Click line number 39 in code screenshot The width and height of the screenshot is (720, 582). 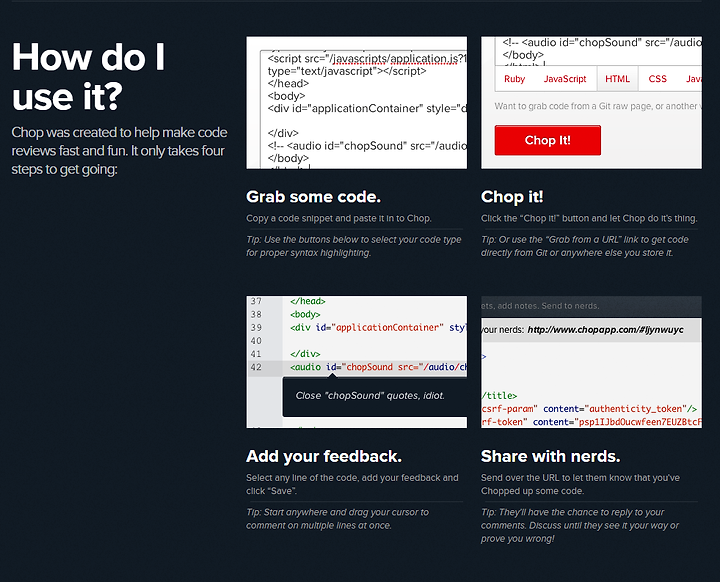256,328
